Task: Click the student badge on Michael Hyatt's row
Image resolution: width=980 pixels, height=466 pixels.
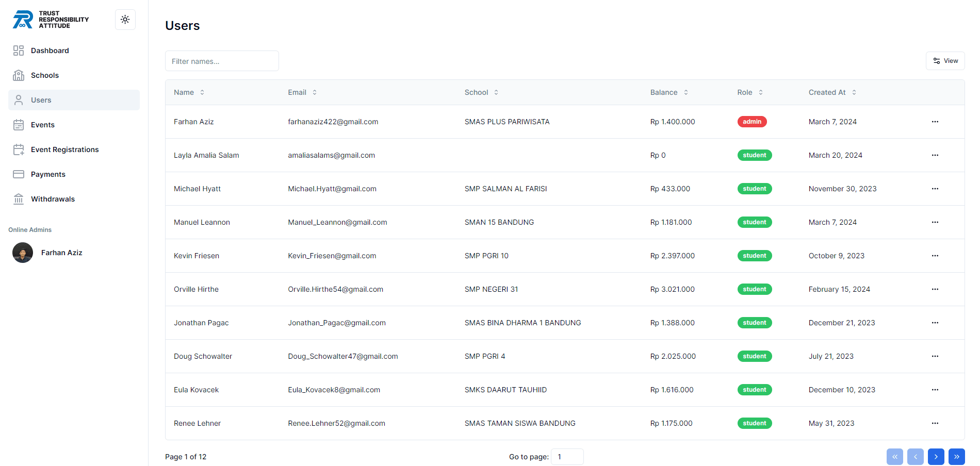Action: click(754, 189)
